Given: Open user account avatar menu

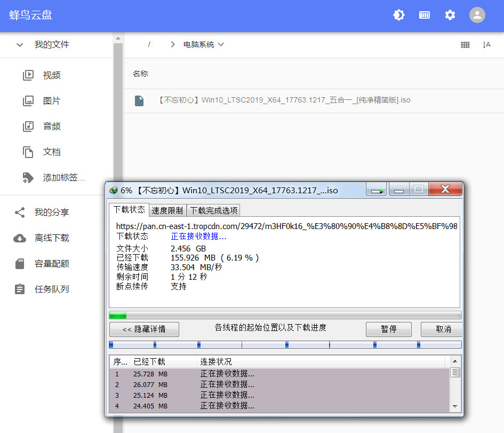Looking at the screenshot, I should click(477, 15).
